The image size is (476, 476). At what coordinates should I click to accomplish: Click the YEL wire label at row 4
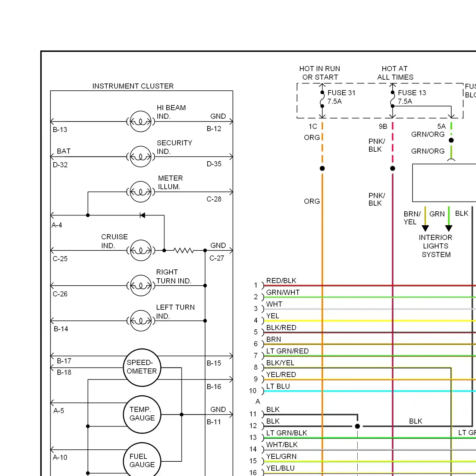(273, 316)
